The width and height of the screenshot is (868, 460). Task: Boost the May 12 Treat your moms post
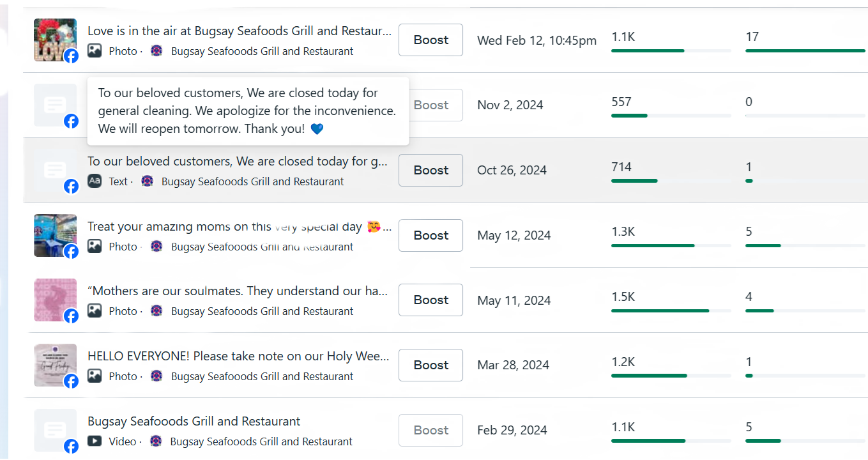point(430,236)
